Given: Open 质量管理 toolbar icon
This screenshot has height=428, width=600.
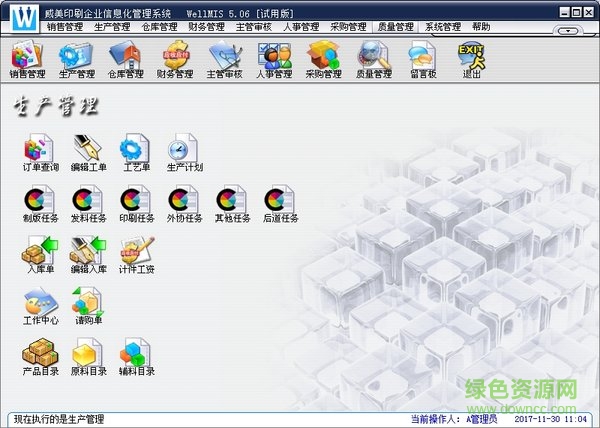Looking at the screenshot, I should click(373, 59).
